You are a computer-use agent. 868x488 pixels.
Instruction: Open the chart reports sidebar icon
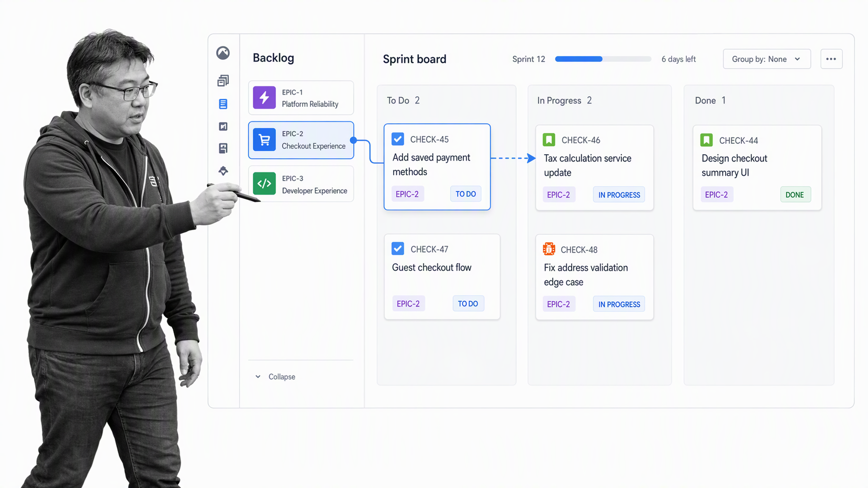point(223,126)
